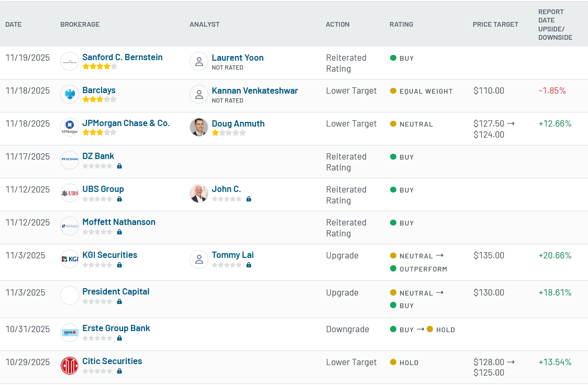
Task: Click the Downgrade action for Erste Group
Action: pyautogui.click(x=348, y=329)
